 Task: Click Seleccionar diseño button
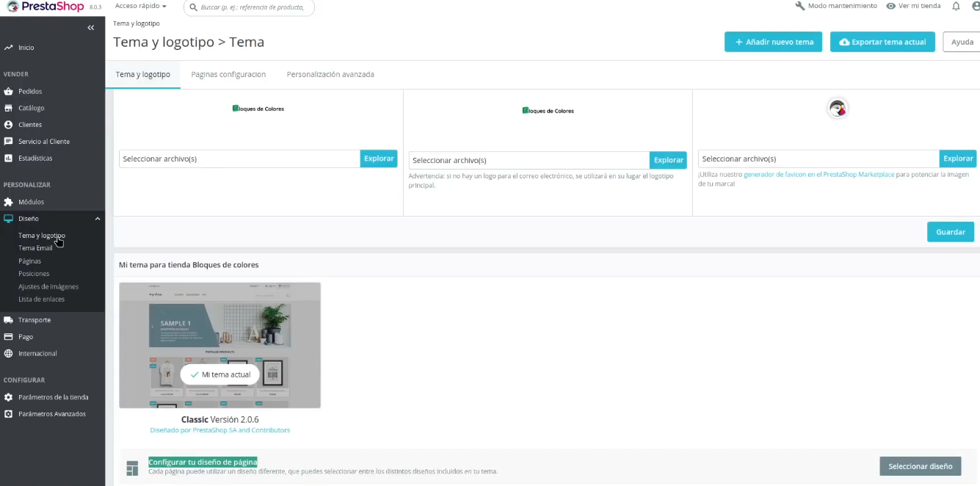pyautogui.click(x=920, y=466)
